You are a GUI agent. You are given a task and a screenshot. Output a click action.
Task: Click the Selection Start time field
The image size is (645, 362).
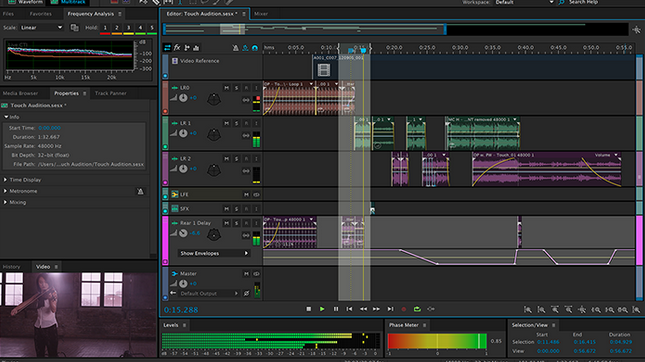548,342
